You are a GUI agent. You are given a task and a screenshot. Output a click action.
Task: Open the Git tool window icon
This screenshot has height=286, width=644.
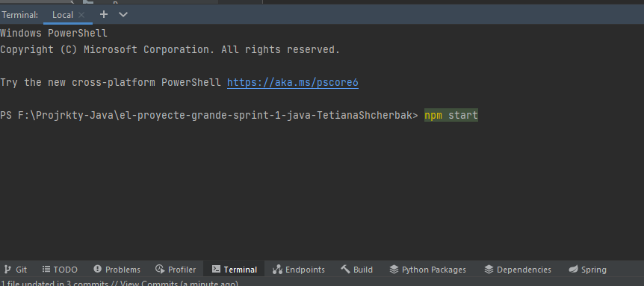pyautogui.click(x=7, y=270)
